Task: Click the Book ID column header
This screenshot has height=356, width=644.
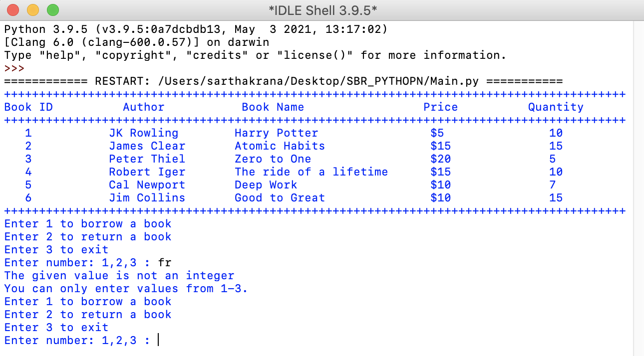Action: coord(28,107)
